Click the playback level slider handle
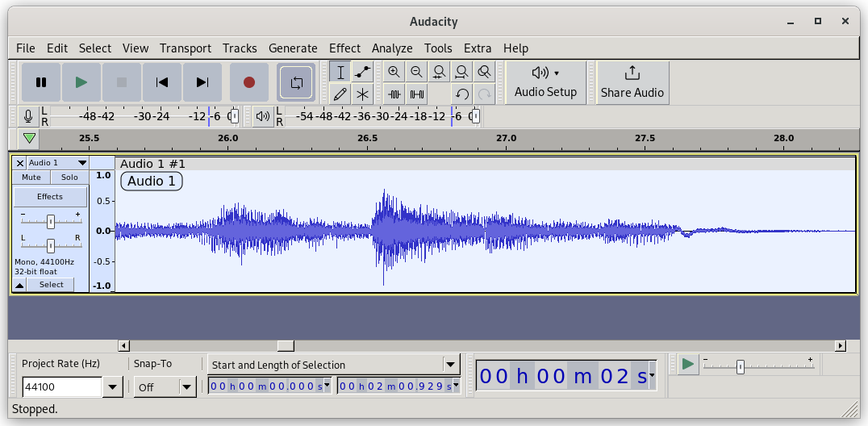This screenshot has width=868, height=426. tap(475, 116)
